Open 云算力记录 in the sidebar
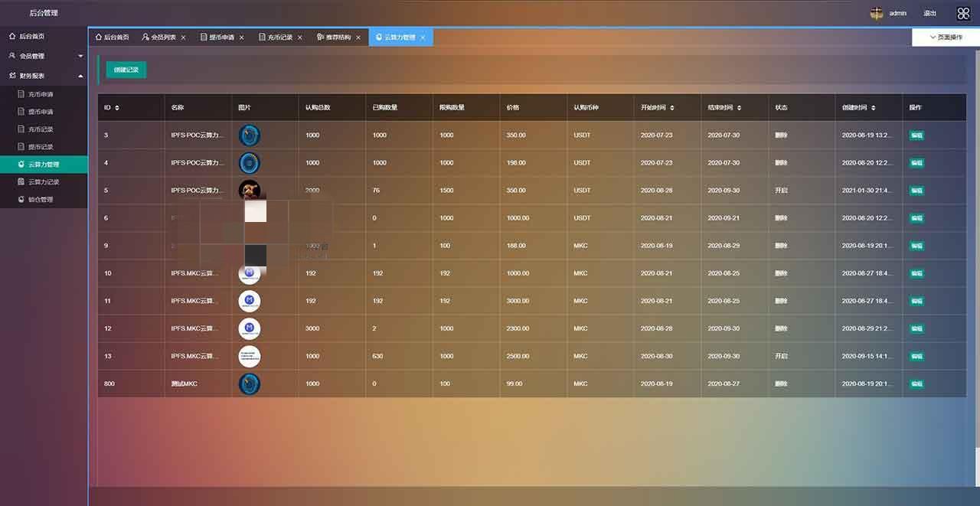 coord(44,182)
